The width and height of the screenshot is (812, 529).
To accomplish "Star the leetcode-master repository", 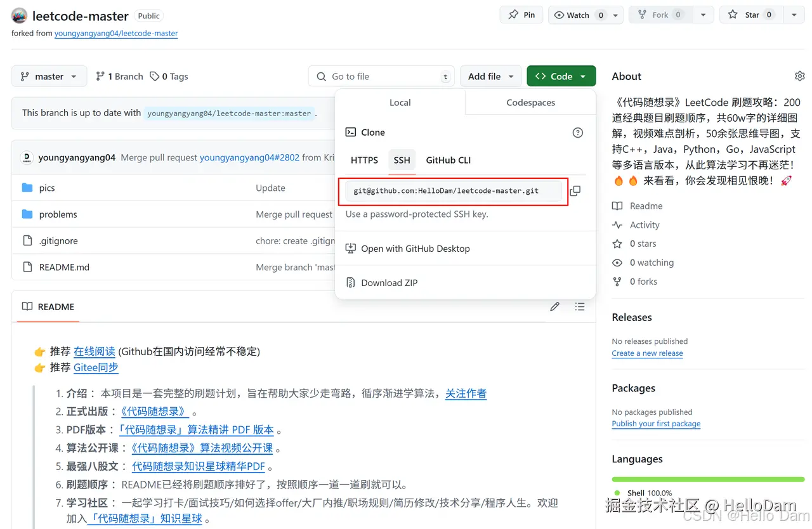I will (x=752, y=15).
